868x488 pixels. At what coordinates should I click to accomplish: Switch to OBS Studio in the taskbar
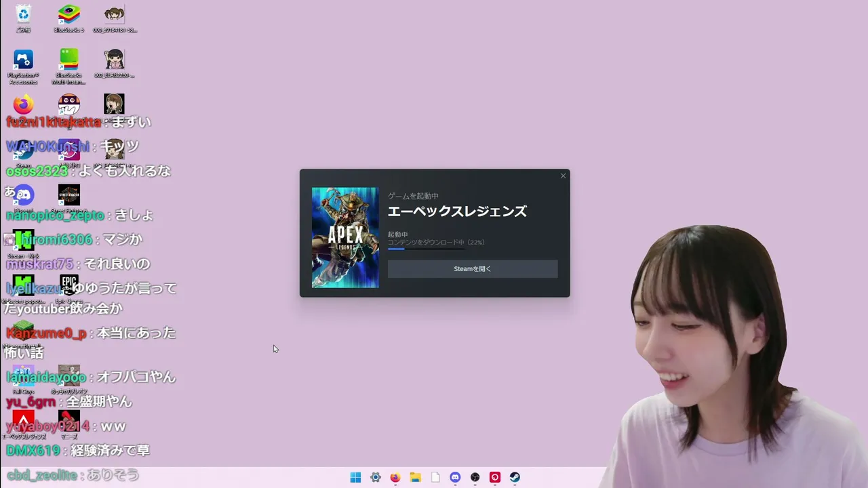[475, 477]
